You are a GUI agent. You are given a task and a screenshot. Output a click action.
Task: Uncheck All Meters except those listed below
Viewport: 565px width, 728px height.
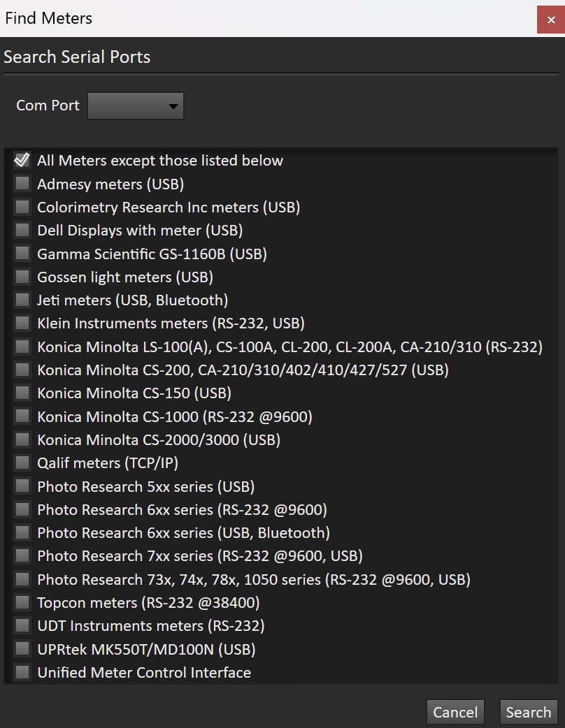[x=22, y=161]
